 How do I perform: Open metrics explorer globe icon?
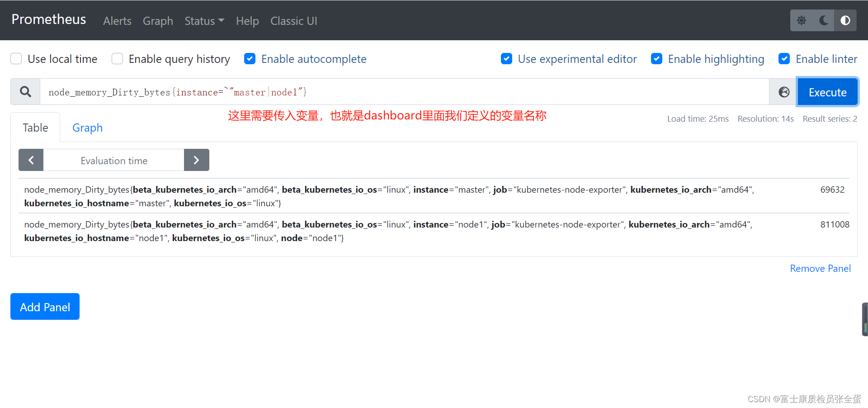click(784, 92)
